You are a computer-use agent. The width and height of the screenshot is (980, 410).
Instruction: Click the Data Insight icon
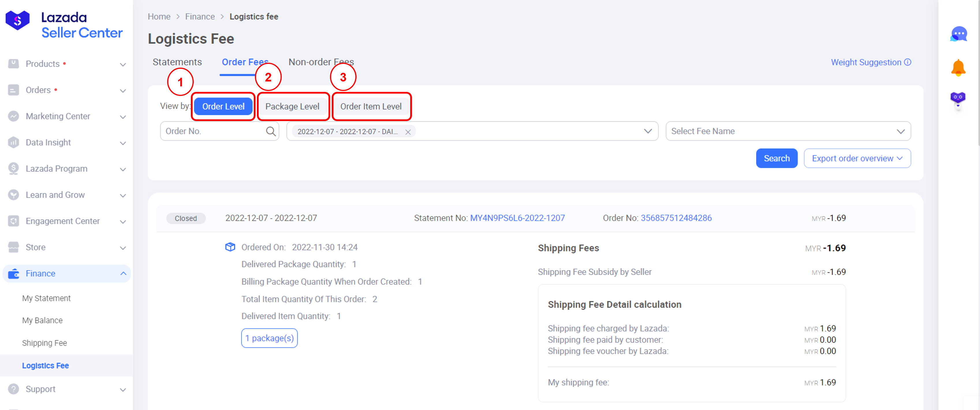point(13,142)
